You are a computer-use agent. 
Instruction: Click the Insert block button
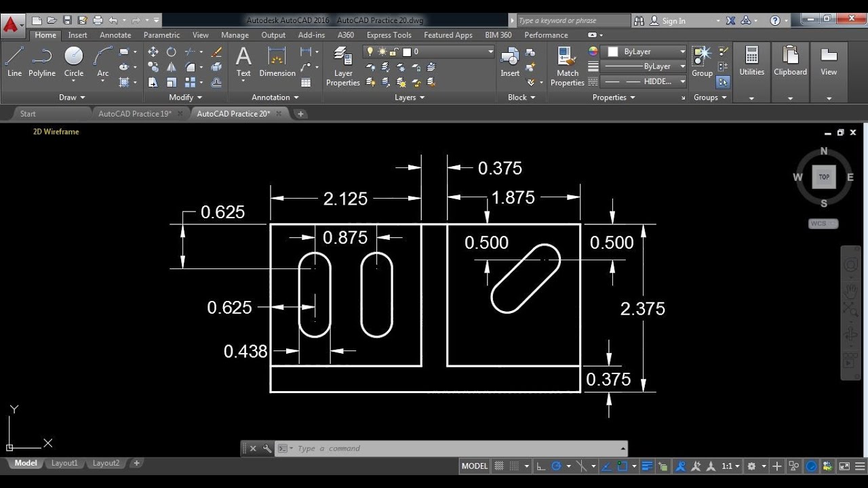click(x=510, y=62)
